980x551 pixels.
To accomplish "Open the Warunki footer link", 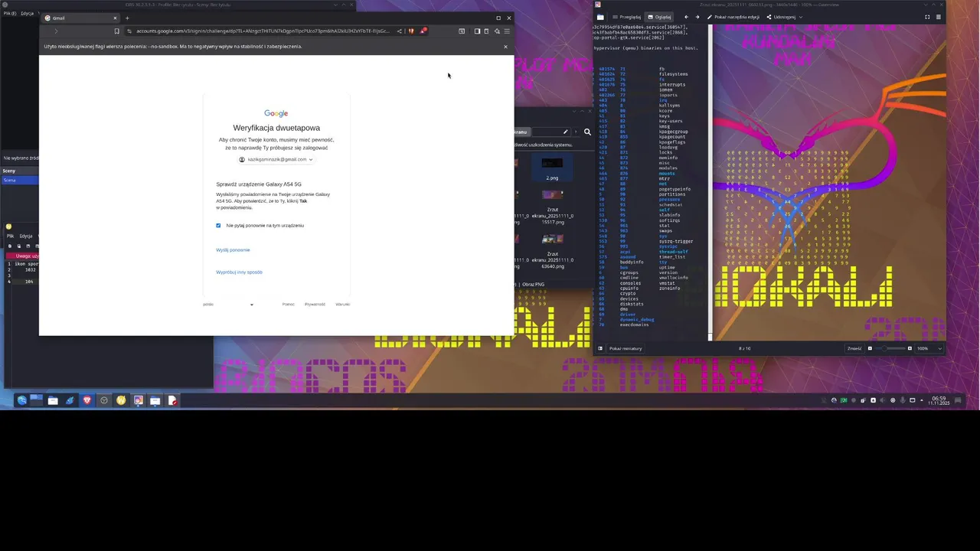I will tap(342, 305).
